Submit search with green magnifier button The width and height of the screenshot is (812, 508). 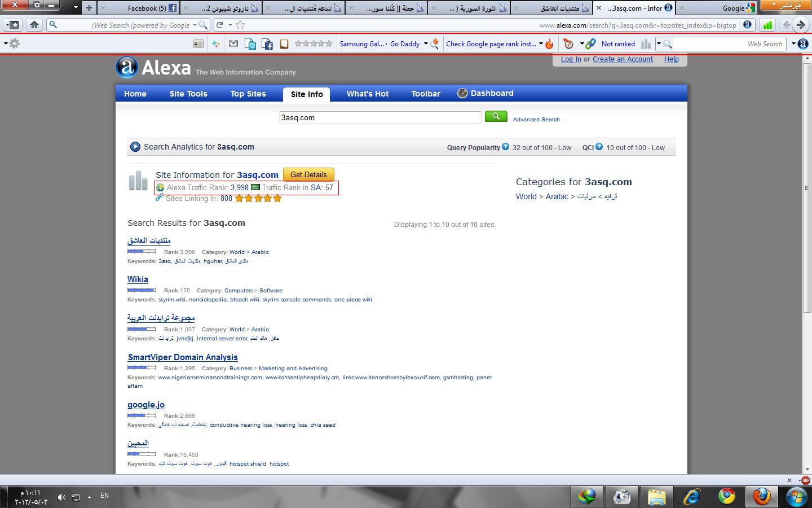pos(496,116)
